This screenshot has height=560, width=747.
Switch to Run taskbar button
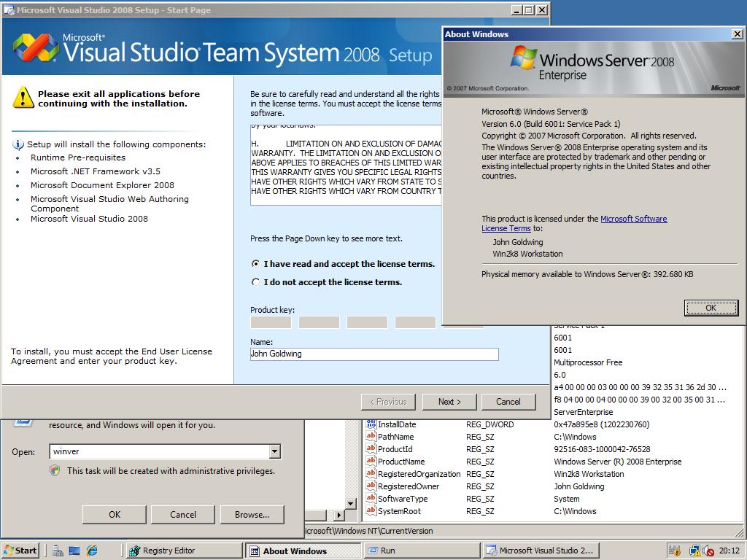422,551
